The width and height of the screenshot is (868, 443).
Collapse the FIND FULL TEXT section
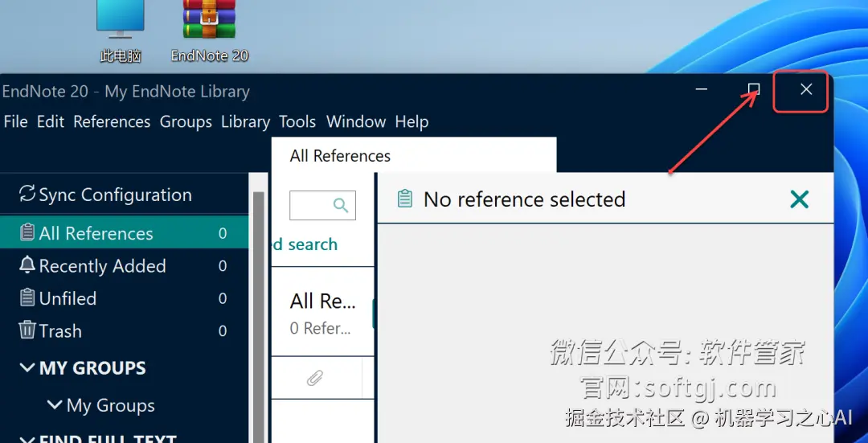point(27,440)
